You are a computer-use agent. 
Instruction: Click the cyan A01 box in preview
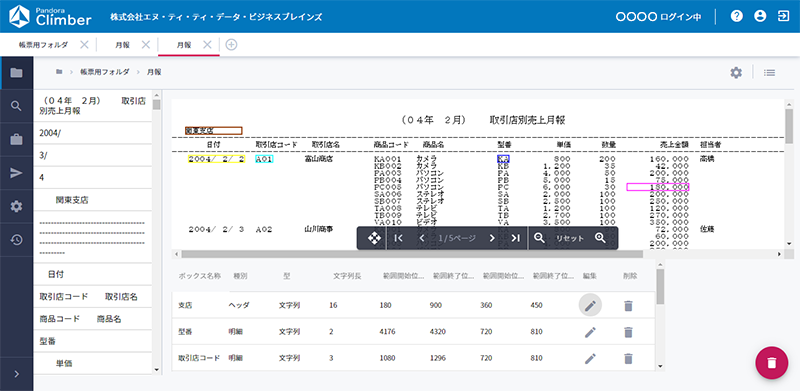pyautogui.click(x=264, y=159)
